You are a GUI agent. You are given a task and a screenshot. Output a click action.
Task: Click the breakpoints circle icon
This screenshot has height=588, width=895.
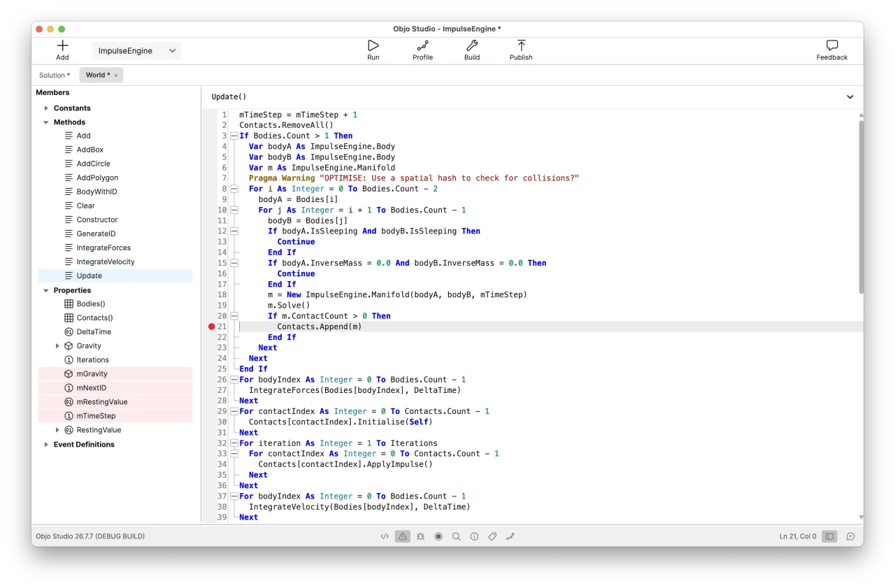[x=438, y=536]
